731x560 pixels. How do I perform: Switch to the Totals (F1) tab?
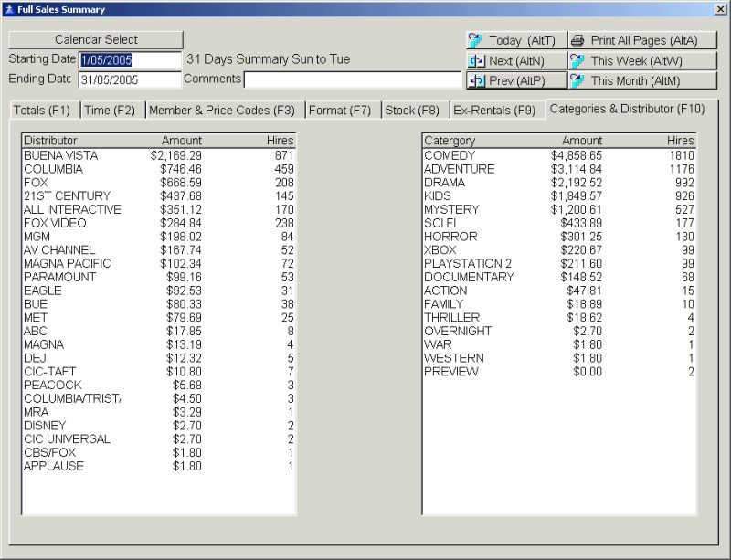pyautogui.click(x=42, y=111)
